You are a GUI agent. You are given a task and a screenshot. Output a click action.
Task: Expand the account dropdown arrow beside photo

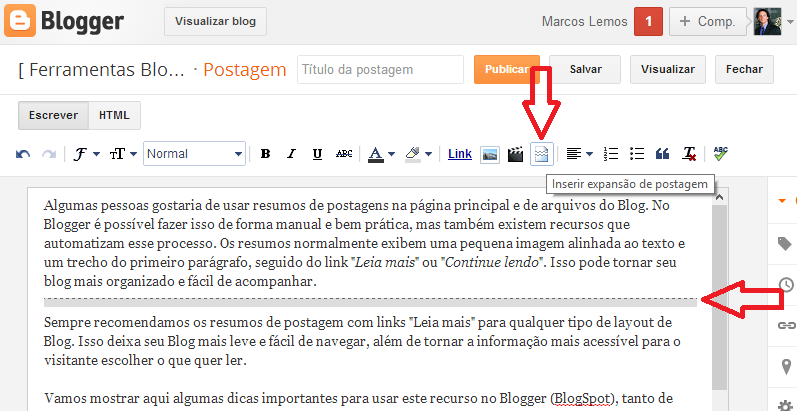coord(790,22)
